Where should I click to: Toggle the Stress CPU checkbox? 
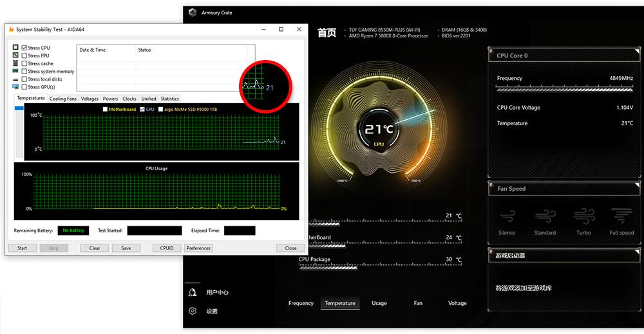[x=24, y=48]
